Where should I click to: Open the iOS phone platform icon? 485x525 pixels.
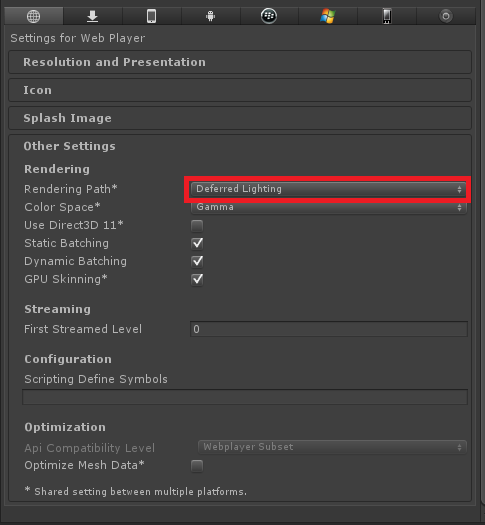pyautogui.click(x=152, y=16)
